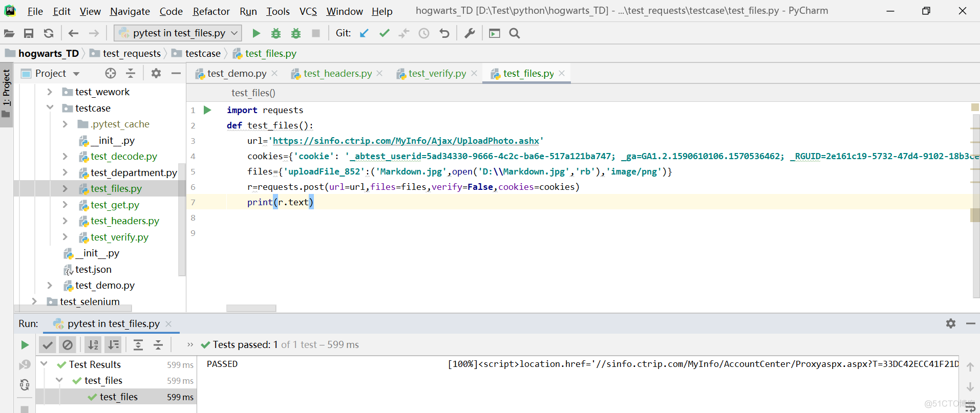
Task: Open Project panel gear options
Action: [x=156, y=73]
